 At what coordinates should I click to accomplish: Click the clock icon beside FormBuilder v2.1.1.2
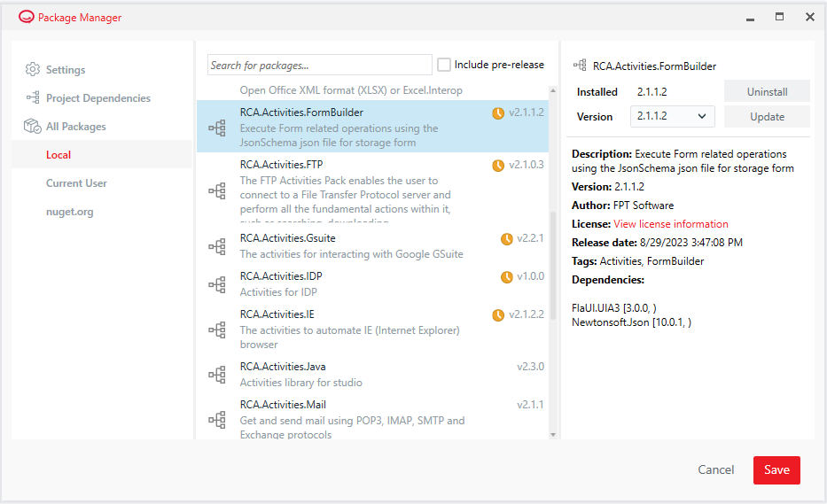pos(498,113)
